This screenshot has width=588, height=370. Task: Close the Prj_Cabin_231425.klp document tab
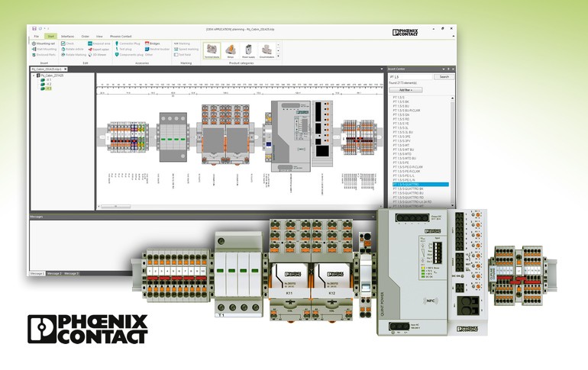point(65,69)
